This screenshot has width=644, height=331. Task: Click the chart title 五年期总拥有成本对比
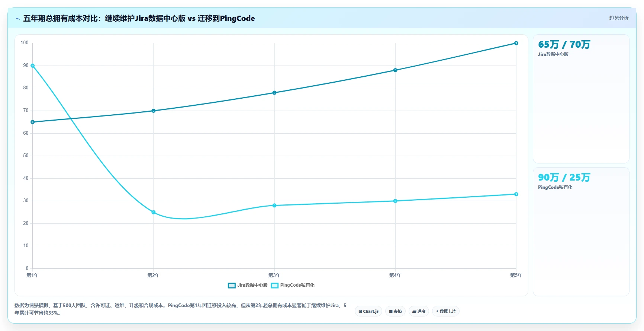click(x=139, y=18)
